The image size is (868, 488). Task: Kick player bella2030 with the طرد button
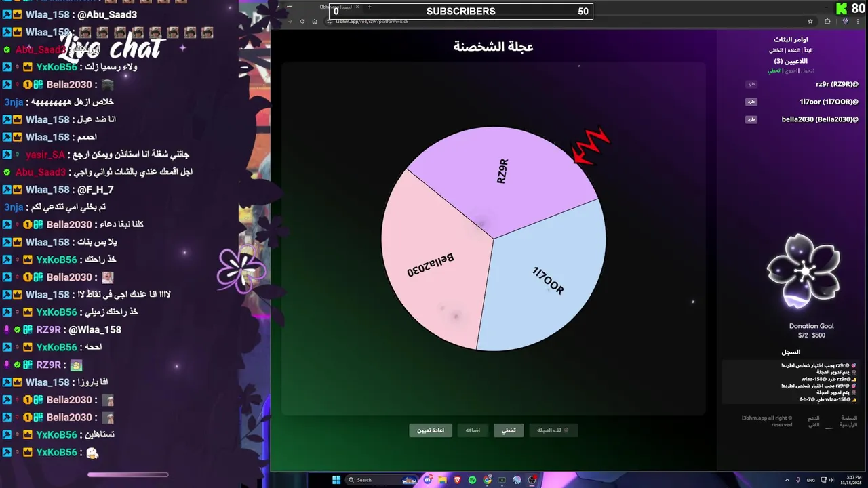point(751,119)
